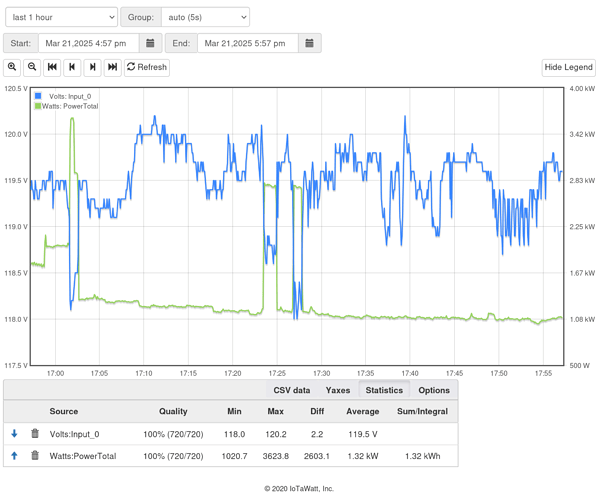Delete the Volts:Input_0 source with trash icon
600x500 pixels.
click(x=35, y=433)
